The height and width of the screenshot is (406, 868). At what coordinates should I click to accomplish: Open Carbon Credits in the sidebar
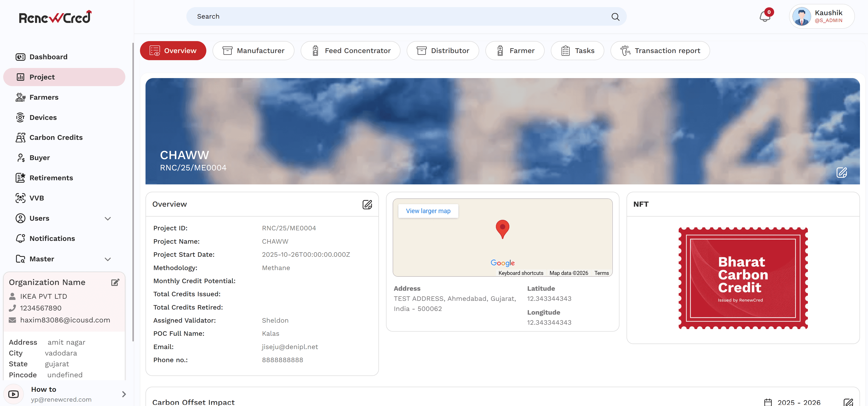click(x=56, y=138)
